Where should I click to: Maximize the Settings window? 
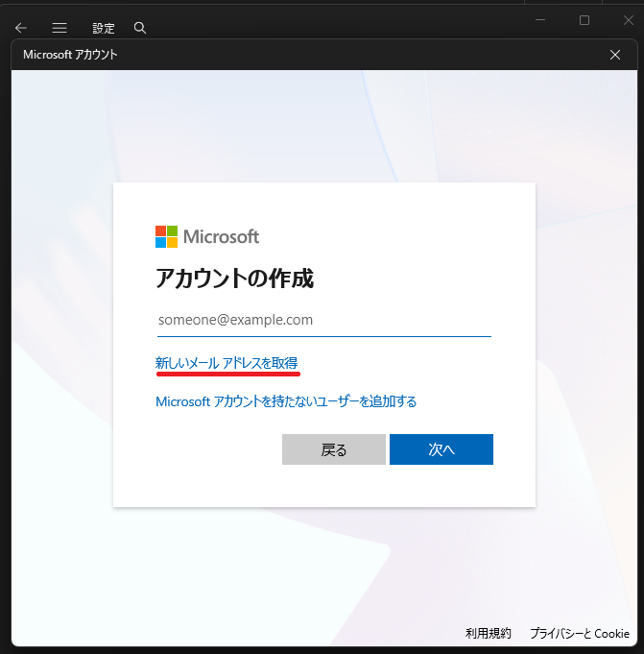[584, 19]
